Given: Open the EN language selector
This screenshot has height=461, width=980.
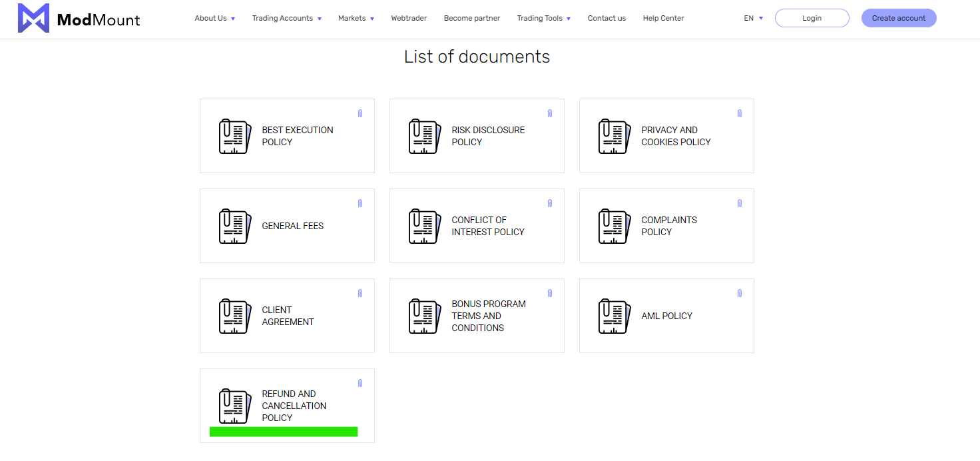Looking at the screenshot, I should click(754, 18).
